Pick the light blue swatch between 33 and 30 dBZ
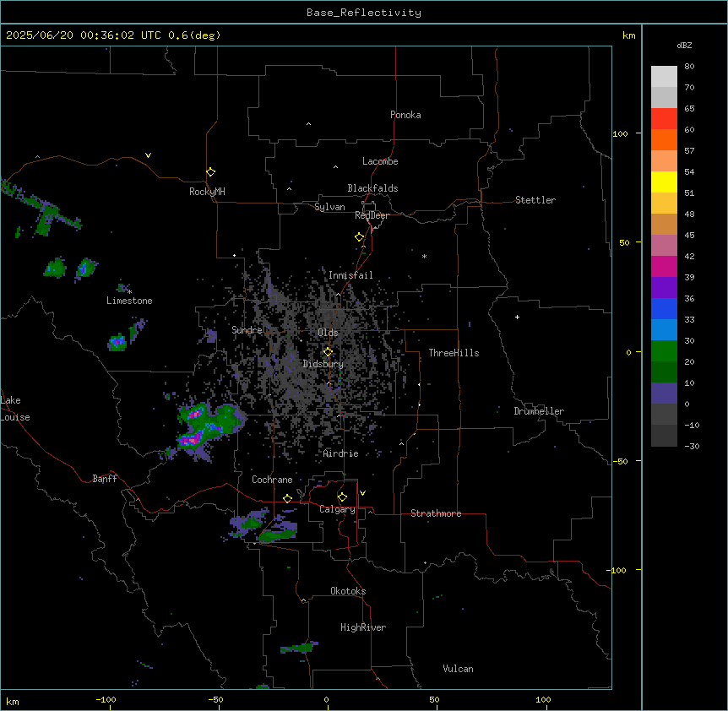Image resolution: width=728 pixels, height=711 pixels. coord(664,329)
